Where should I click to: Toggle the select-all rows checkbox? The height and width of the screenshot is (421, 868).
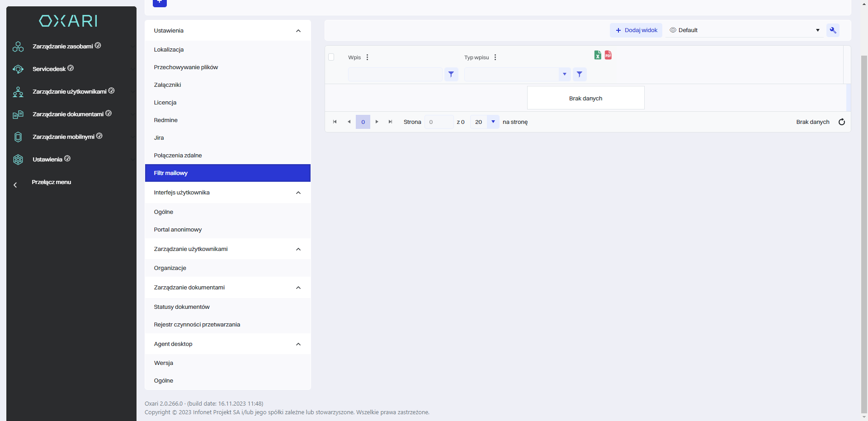(x=331, y=57)
